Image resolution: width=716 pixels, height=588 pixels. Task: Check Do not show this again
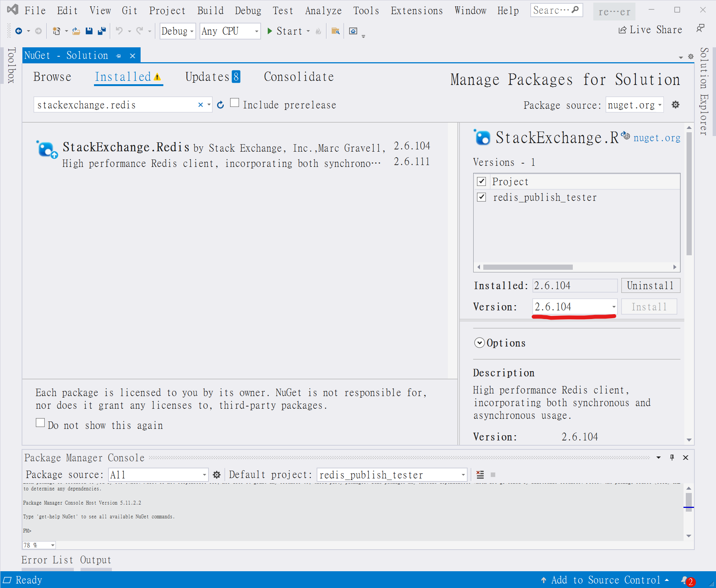pyautogui.click(x=40, y=423)
